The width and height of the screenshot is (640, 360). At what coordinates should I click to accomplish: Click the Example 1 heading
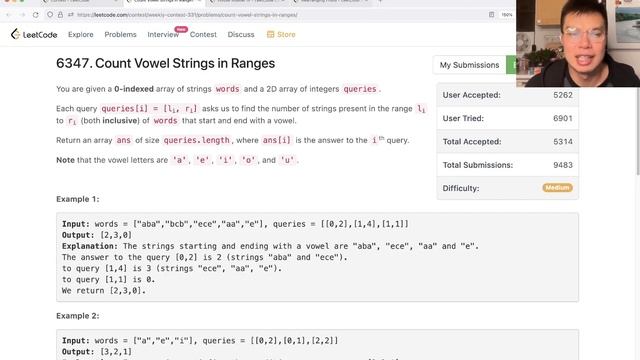(x=78, y=199)
